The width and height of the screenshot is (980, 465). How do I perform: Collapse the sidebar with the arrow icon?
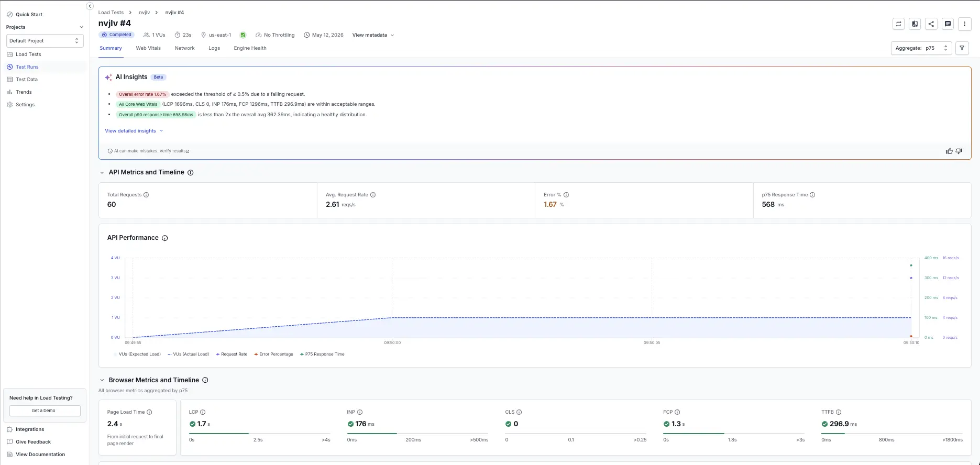pyautogui.click(x=90, y=6)
